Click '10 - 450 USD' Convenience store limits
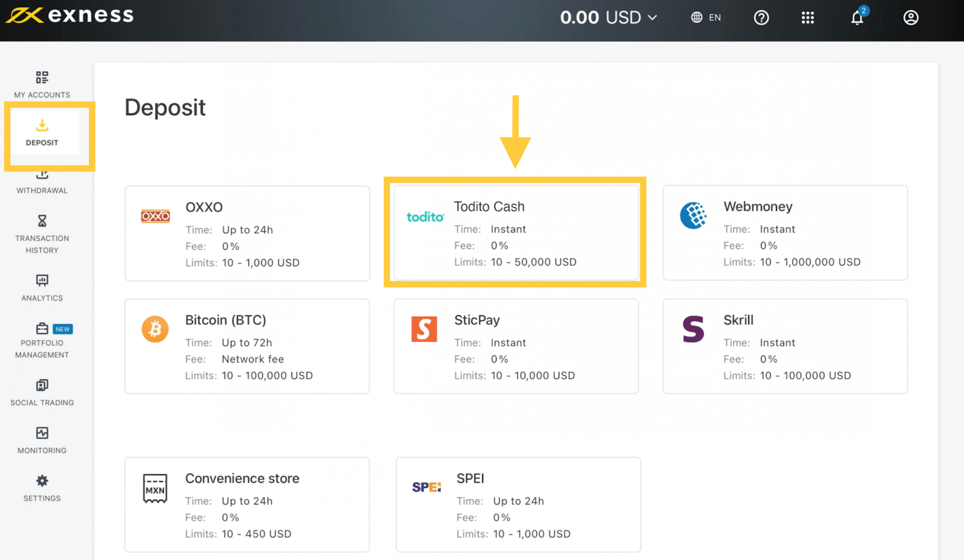The height and width of the screenshot is (560, 964). coord(257,534)
